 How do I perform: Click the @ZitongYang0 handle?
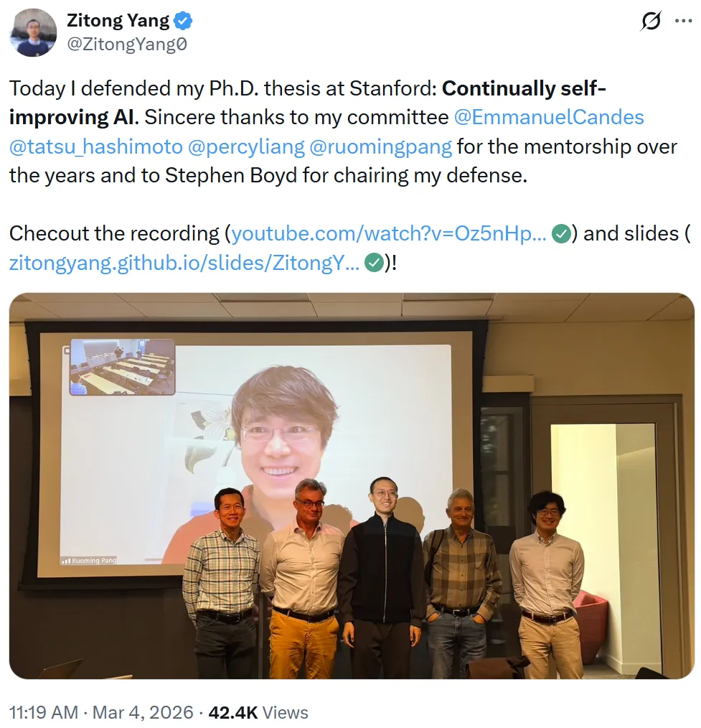tap(127, 45)
